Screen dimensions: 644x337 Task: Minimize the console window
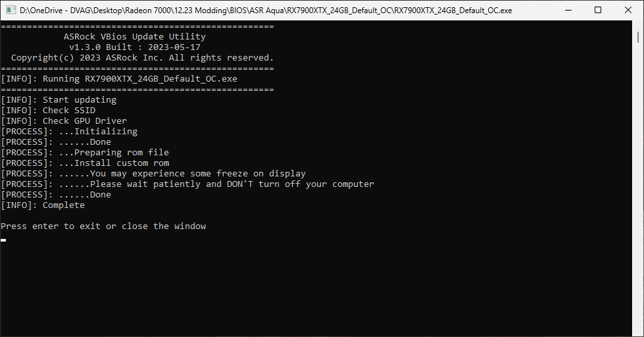566,11
